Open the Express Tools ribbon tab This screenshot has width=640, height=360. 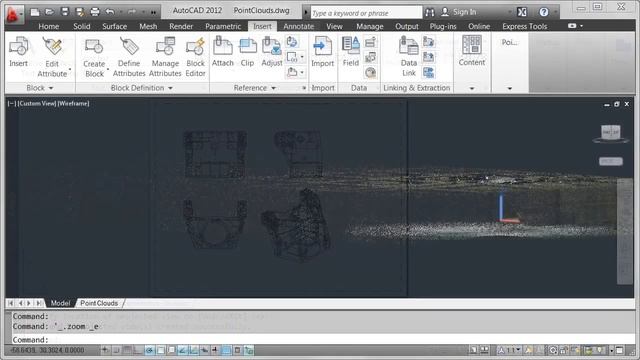point(524,26)
